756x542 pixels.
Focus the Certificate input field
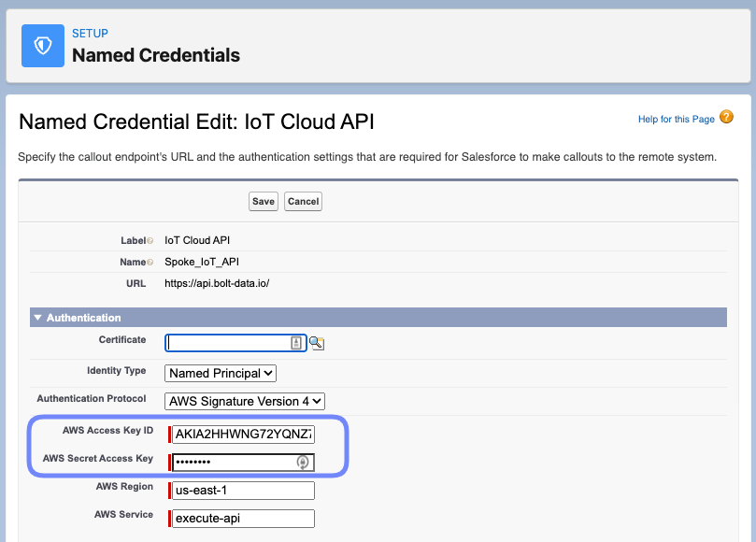pos(235,343)
